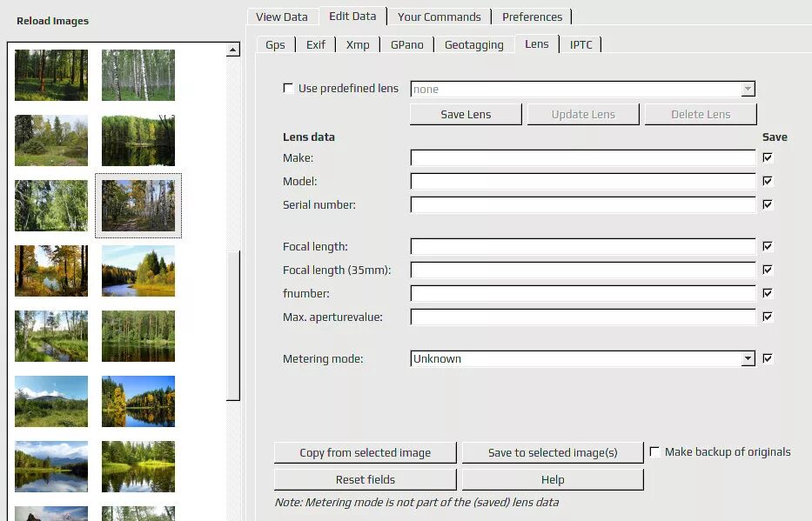Click Save to selected image(s)
Viewport: 812px width, 521px height.
553,452
